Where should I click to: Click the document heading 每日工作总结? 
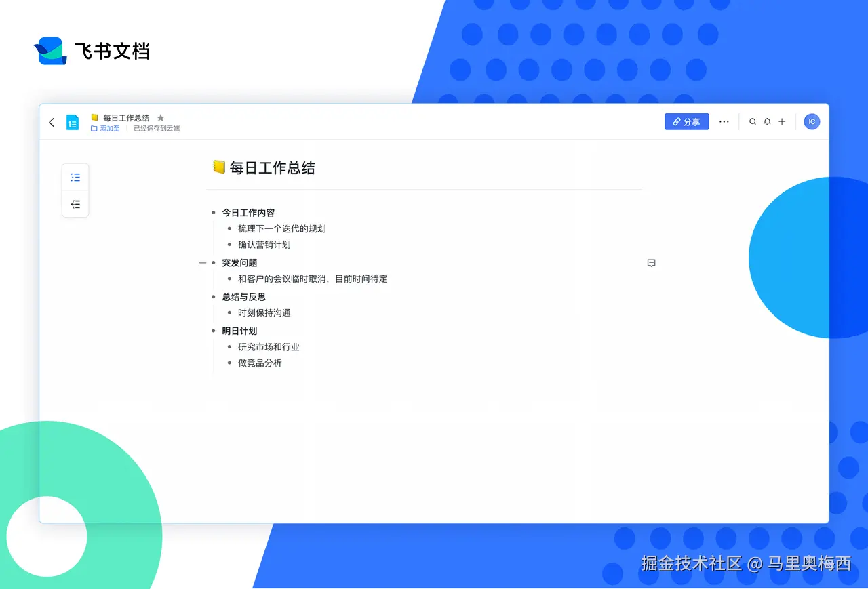click(x=272, y=168)
